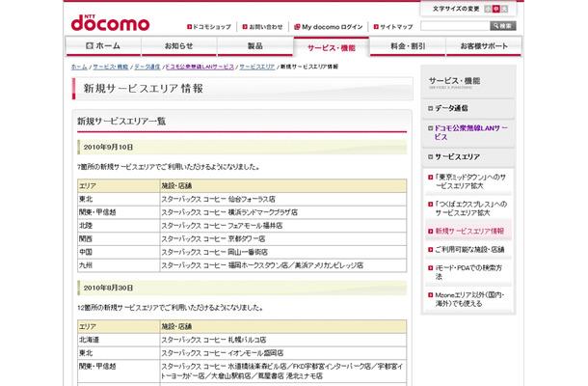Click the home icon in ホーム tab

click(90, 45)
